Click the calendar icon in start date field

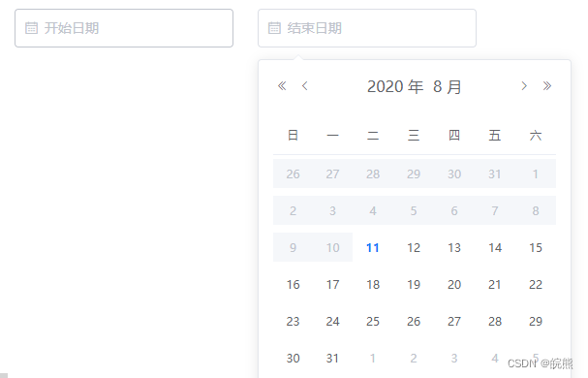tap(31, 28)
